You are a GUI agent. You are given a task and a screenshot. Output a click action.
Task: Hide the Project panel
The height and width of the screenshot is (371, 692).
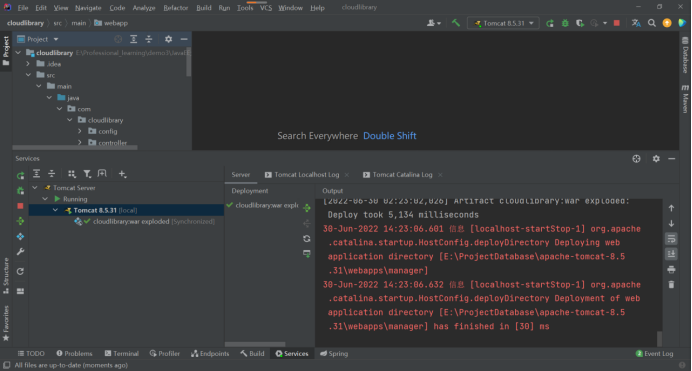click(x=184, y=39)
